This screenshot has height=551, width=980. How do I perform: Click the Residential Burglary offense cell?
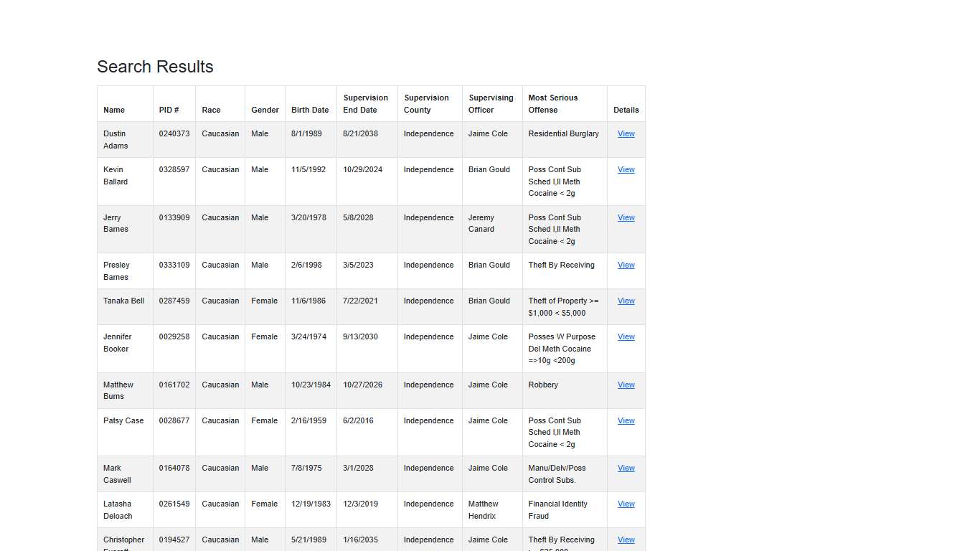563,134
